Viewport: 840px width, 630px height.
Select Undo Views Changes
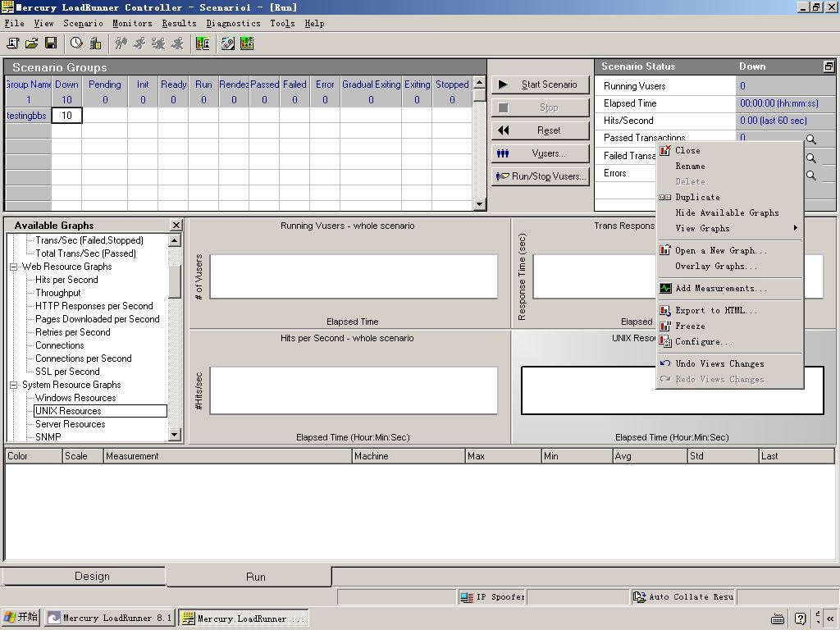coord(729,363)
